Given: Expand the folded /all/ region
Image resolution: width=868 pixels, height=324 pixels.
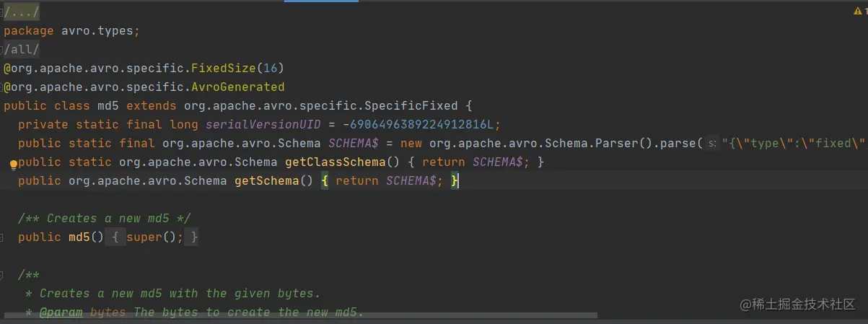Looking at the screenshot, I should tap(22, 50).
